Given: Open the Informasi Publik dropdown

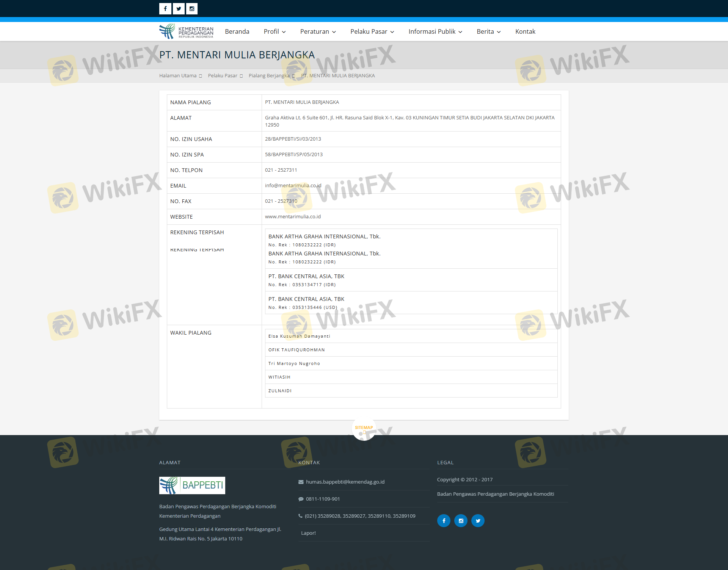Looking at the screenshot, I should click(435, 31).
